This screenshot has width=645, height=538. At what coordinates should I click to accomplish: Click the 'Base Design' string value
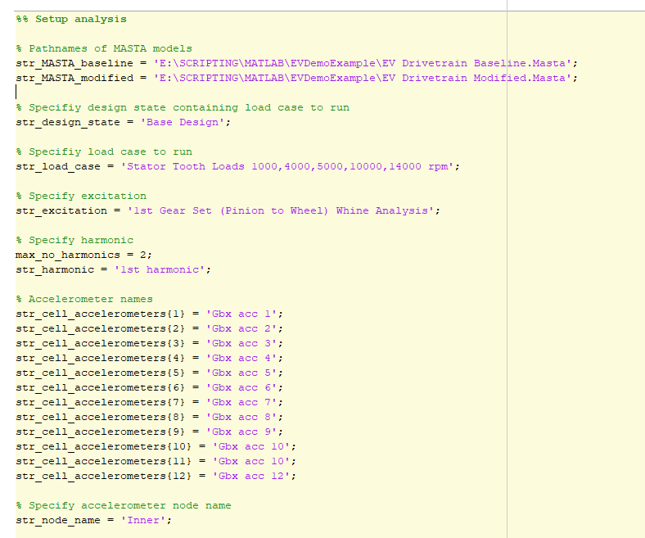click(182, 122)
